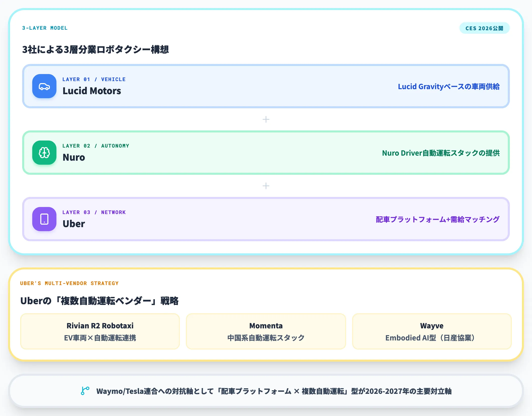Click the Nuro Driver自動運転スタックの提供 text

(x=441, y=153)
